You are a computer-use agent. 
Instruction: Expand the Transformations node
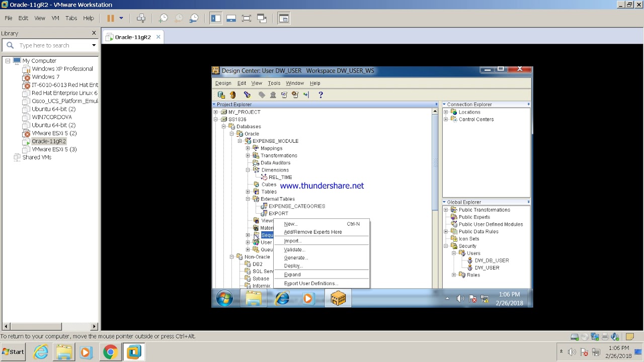[248, 156]
